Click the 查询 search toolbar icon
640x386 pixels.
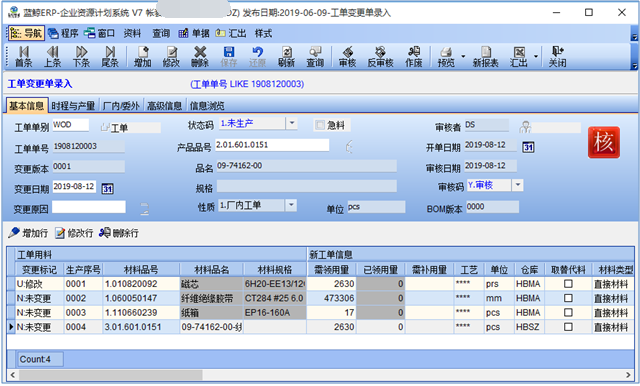[x=315, y=56]
